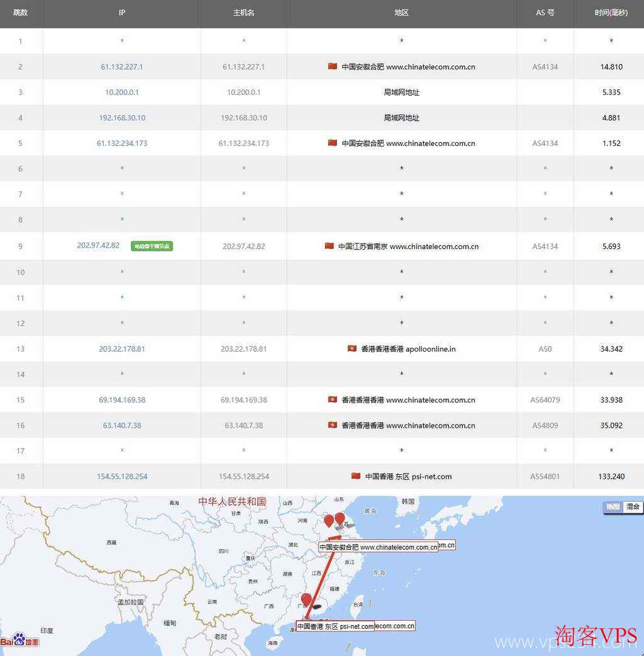Click hostname 203.22.178.81 in 主机名 column
Image resolution: width=644 pixels, height=656 pixels.
243,348
